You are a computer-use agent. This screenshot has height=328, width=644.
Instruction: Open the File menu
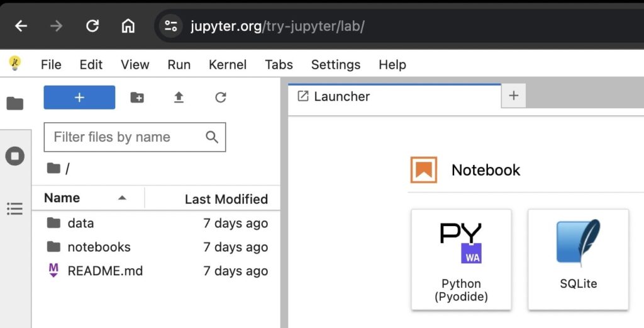click(x=51, y=65)
